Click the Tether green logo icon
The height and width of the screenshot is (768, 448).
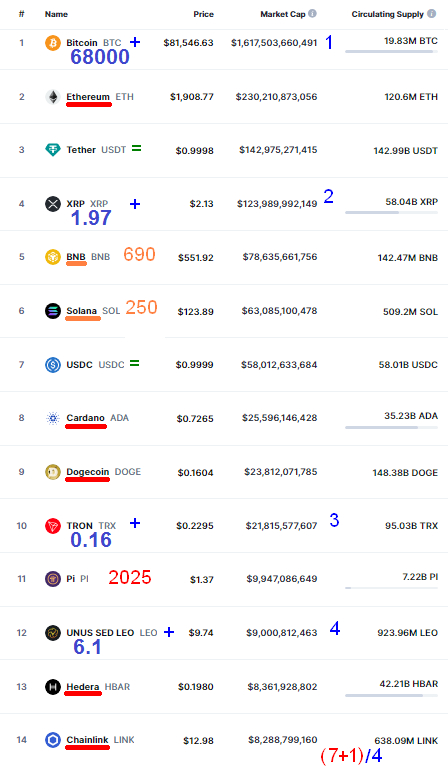[x=53, y=150]
